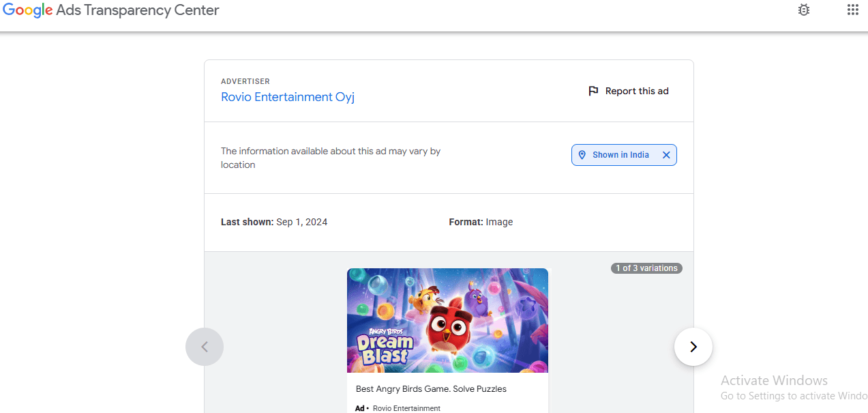Viewport: 868px width, 413px height.
Task: Click the Ad Rovio Entertainment label
Action: (x=398, y=408)
